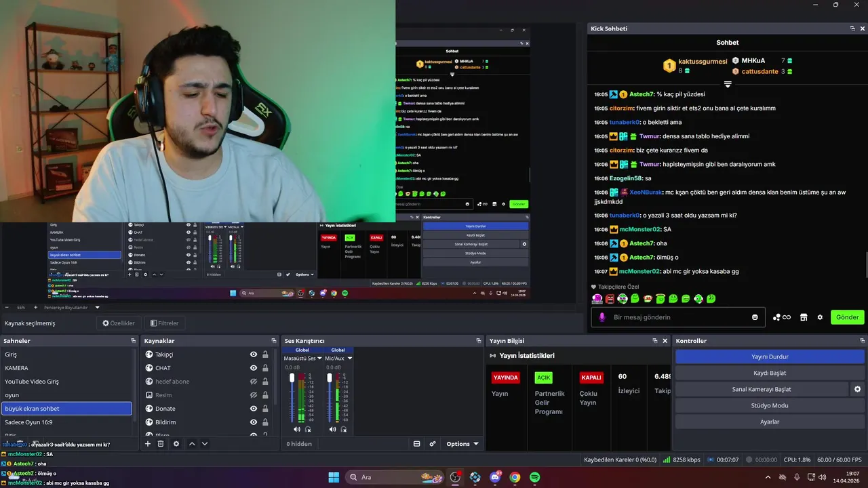Open advanced audio properties gears icon

tap(433, 444)
